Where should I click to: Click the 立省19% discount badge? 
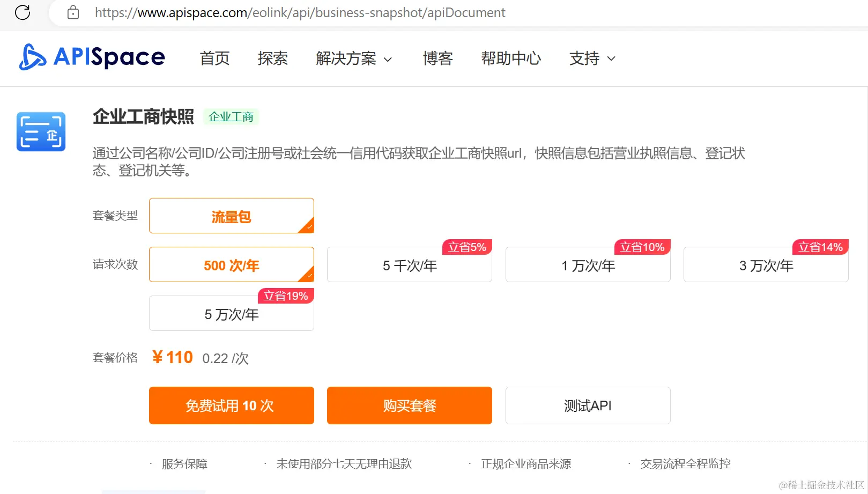(x=286, y=296)
